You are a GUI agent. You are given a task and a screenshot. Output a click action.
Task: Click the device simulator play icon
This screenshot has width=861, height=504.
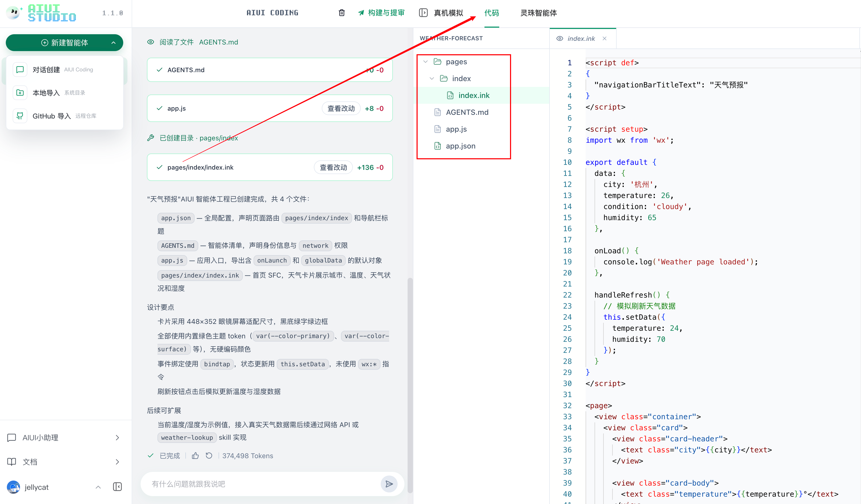423,13
